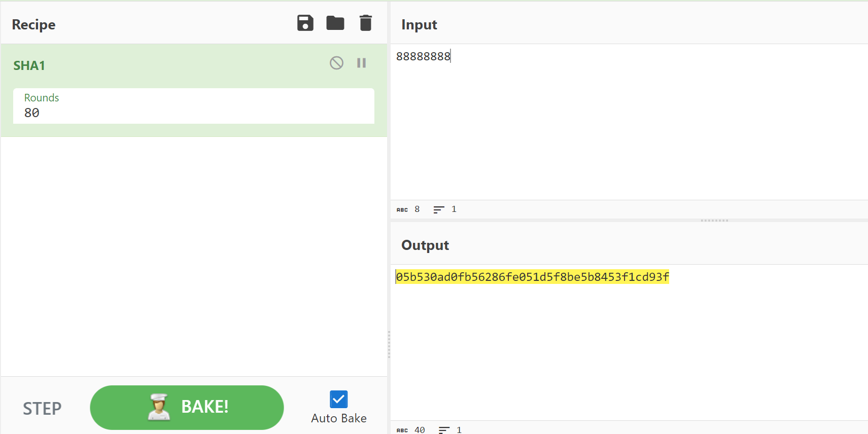Select the SHA1 operation title
The height and width of the screenshot is (434, 868).
pos(29,65)
